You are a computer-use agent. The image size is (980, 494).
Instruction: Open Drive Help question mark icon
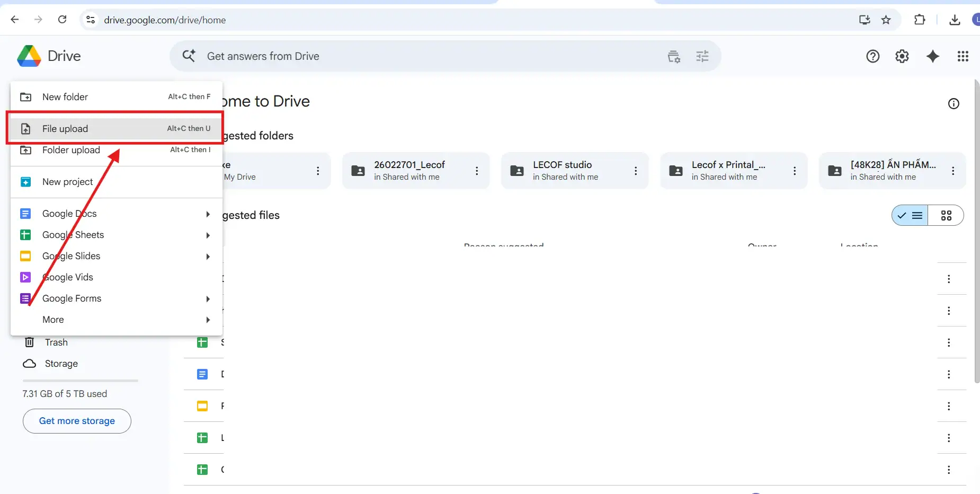click(873, 56)
